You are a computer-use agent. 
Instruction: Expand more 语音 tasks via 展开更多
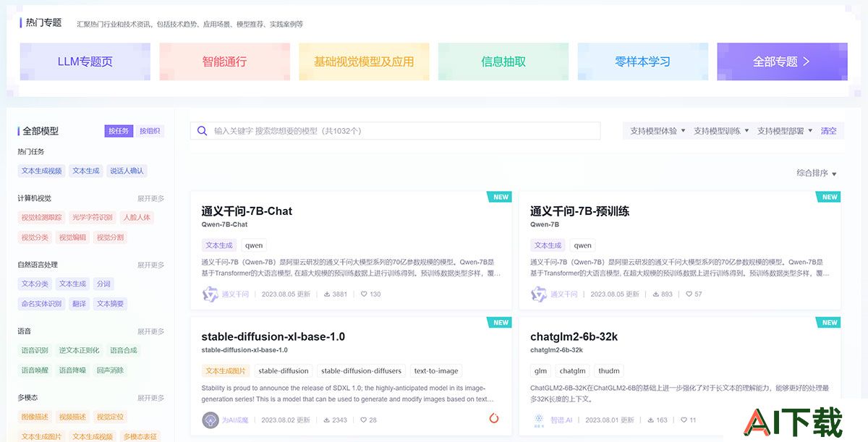coord(151,331)
